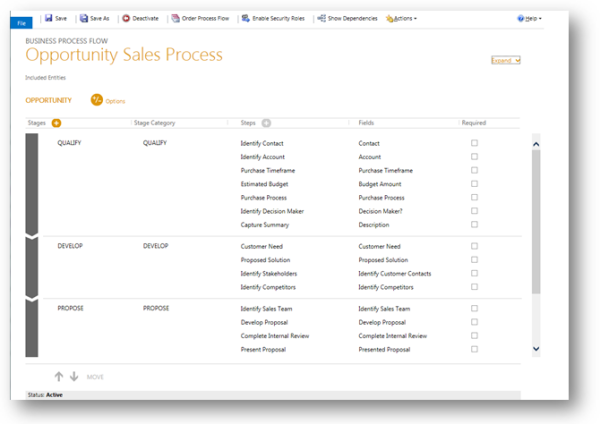Click scrollbar up arrow

(536, 144)
